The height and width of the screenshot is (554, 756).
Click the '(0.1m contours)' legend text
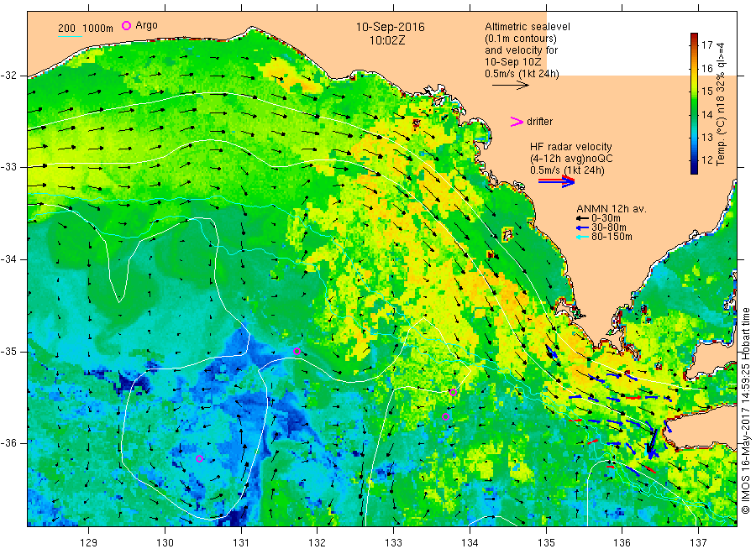[x=521, y=39]
